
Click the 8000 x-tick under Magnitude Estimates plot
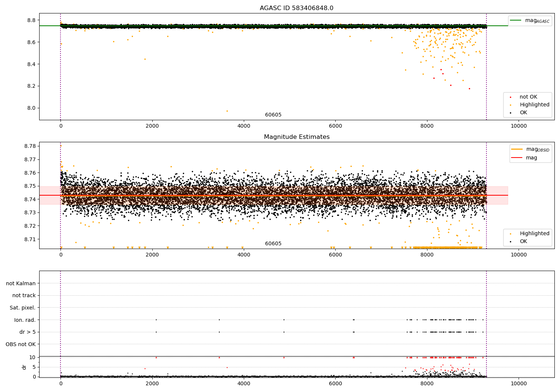click(427, 255)
